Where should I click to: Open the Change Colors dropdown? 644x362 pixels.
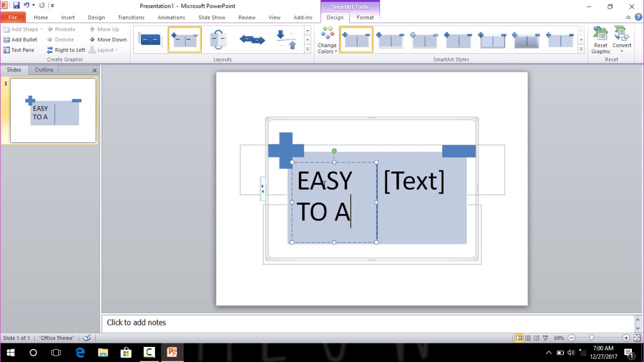pyautogui.click(x=327, y=41)
